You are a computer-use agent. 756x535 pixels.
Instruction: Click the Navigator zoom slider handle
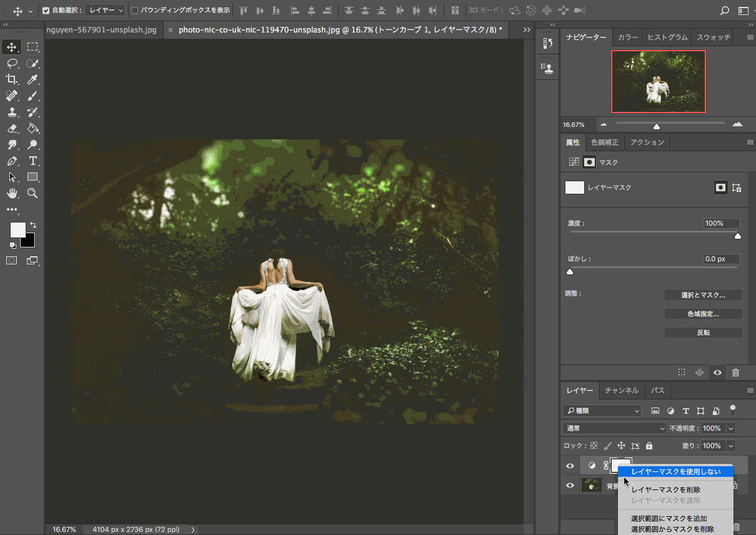tap(657, 126)
